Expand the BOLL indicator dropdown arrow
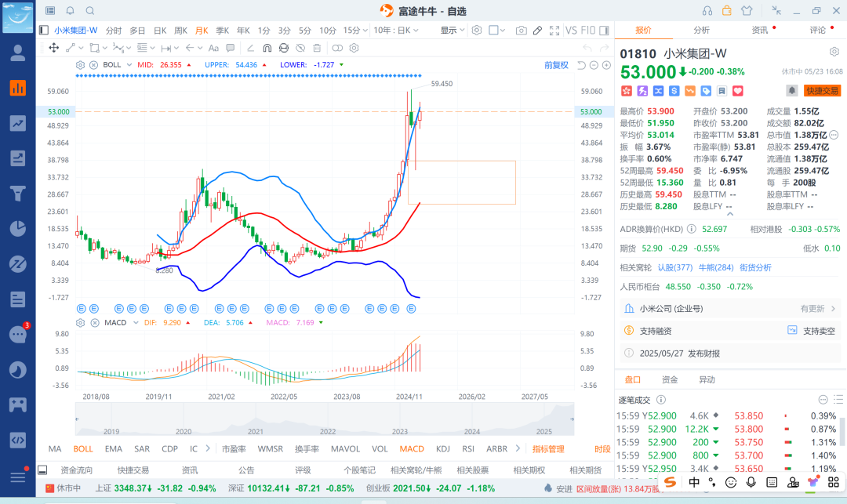 coord(129,65)
